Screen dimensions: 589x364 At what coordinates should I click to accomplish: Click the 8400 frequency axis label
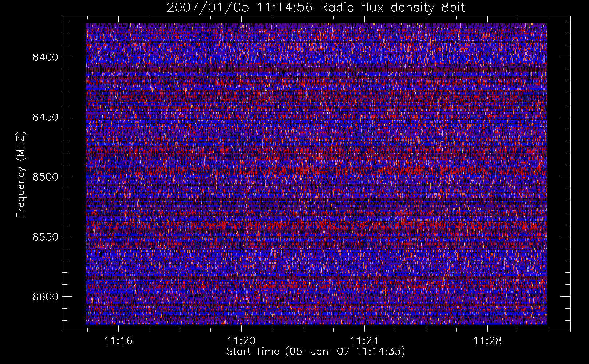(x=45, y=57)
